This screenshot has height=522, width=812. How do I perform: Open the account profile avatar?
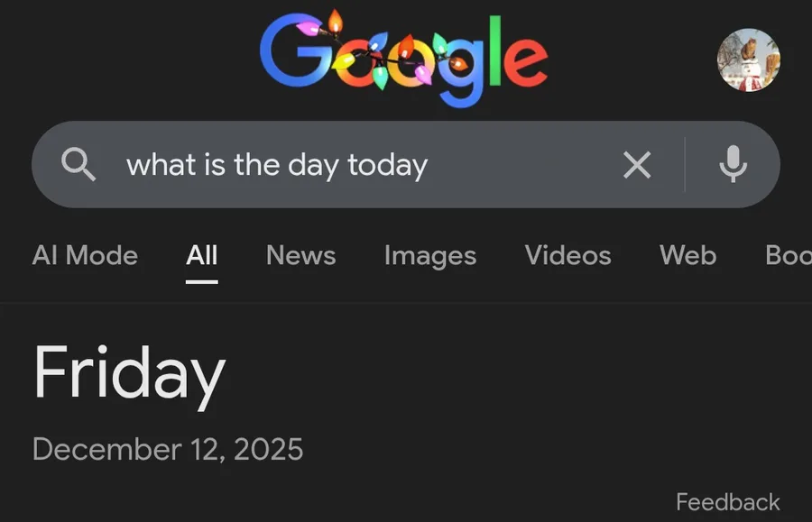748,60
